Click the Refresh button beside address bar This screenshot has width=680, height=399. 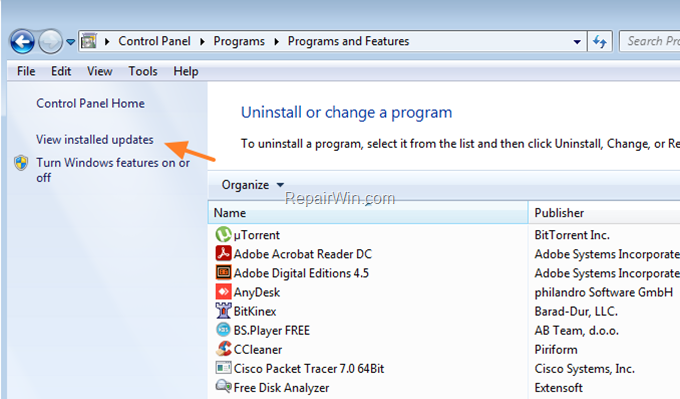[600, 42]
